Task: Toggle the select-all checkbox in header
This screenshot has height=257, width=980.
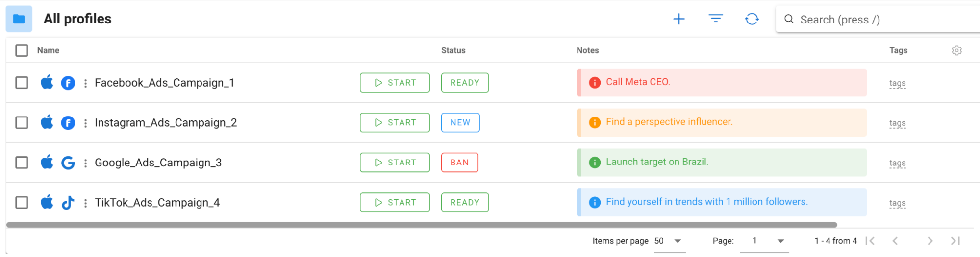Action: click(22, 50)
